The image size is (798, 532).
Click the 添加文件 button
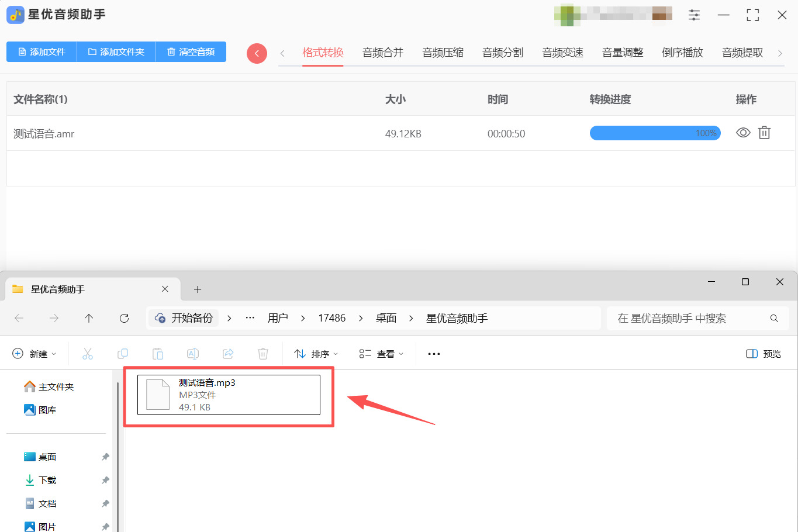pos(42,51)
